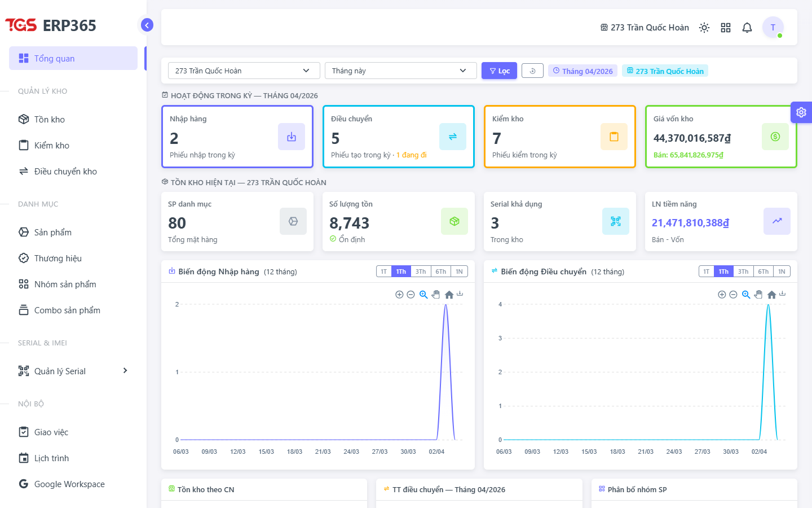This screenshot has width=812, height=508.
Task: Download Nhập hàng chart via menu icon
Action: [x=460, y=294]
